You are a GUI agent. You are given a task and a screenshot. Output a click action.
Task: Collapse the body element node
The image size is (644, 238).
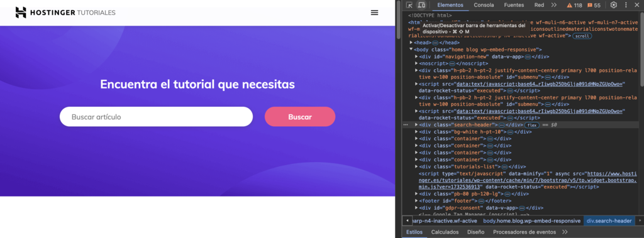(x=411, y=50)
